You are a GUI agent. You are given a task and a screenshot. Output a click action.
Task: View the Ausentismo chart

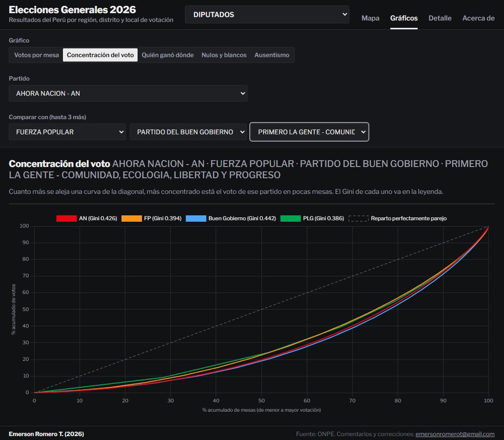coord(272,55)
